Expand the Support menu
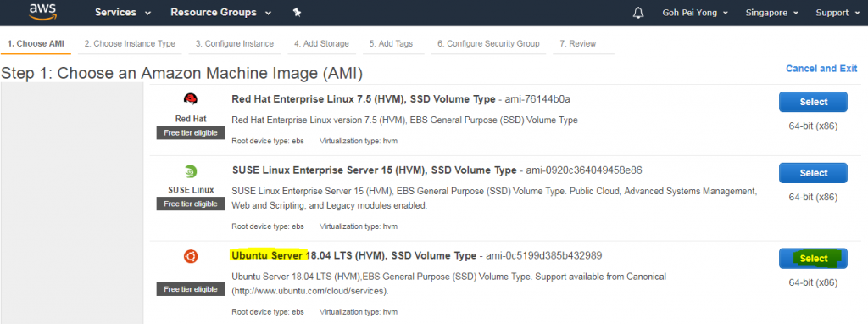 [x=837, y=13]
